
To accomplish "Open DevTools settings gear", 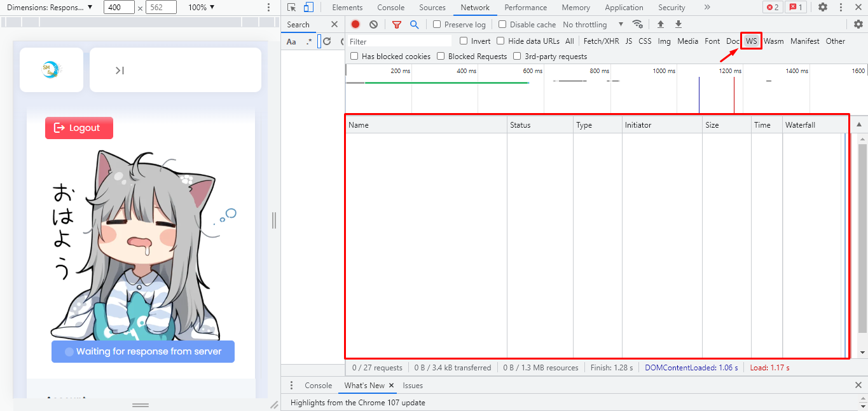I will pyautogui.click(x=823, y=8).
